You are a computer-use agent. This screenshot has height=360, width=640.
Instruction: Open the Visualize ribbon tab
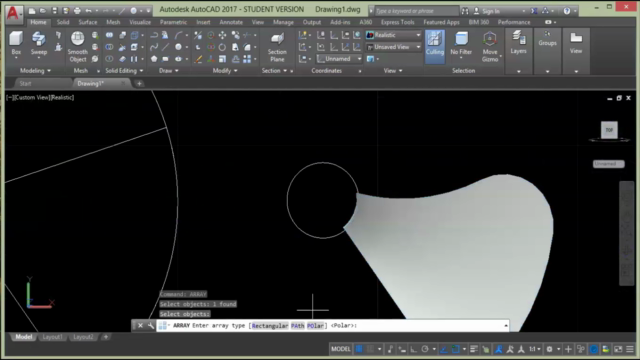tap(140, 22)
